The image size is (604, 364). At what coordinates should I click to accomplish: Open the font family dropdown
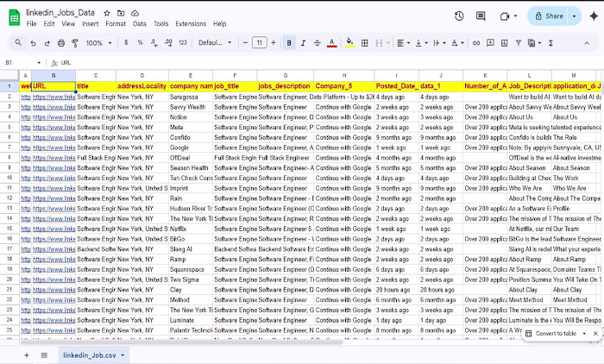click(215, 43)
